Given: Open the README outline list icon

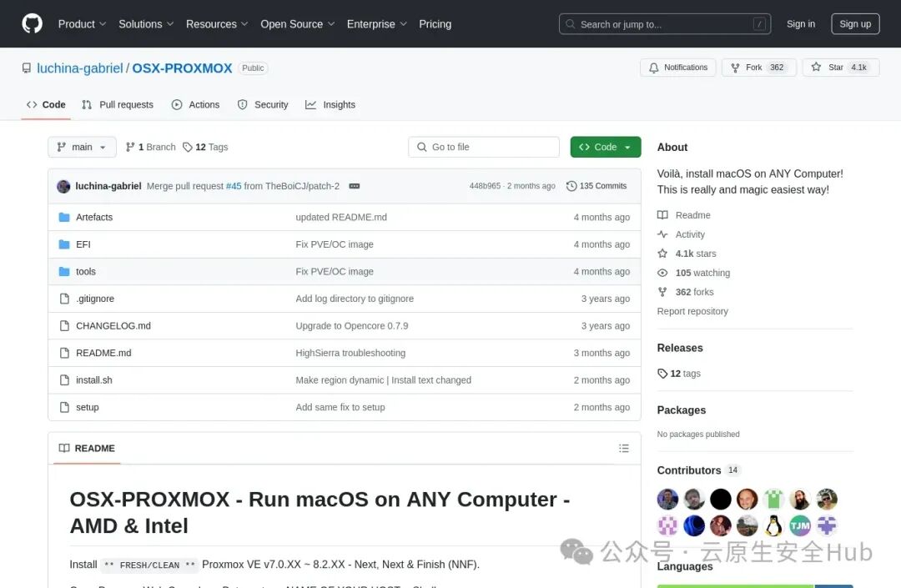Looking at the screenshot, I should [x=624, y=449].
